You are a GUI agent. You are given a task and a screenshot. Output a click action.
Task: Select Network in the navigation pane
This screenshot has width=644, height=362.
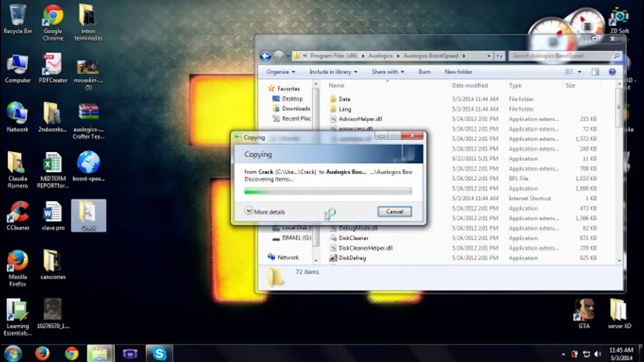click(x=283, y=257)
